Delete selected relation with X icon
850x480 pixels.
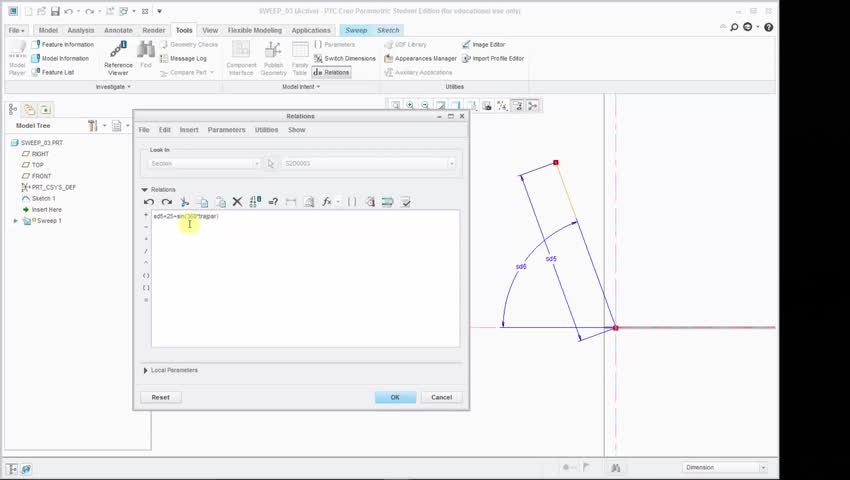(237, 202)
